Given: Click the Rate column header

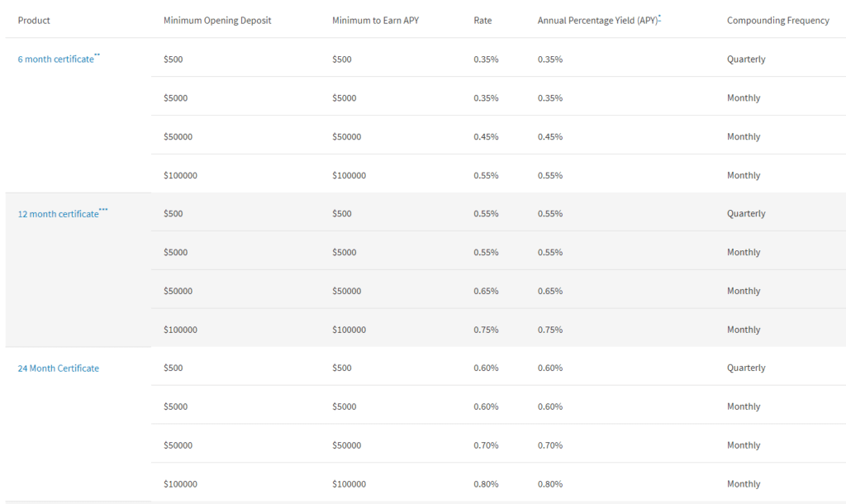Looking at the screenshot, I should 482,21.
